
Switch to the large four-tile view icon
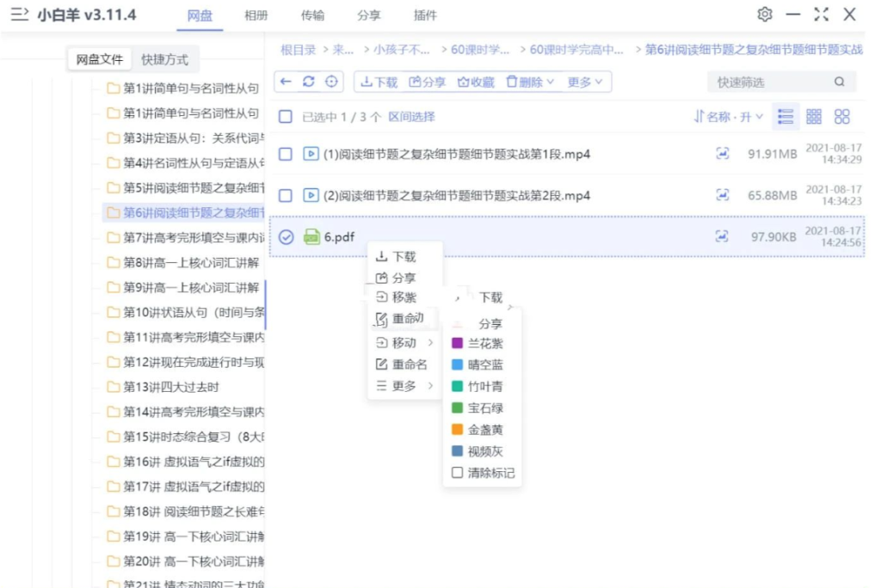[841, 116]
